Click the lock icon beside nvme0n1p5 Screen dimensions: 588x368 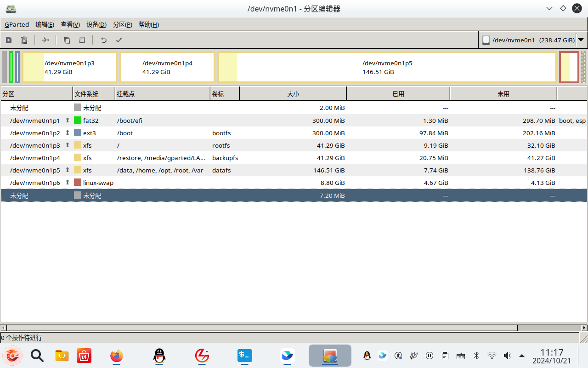point(68,170)
